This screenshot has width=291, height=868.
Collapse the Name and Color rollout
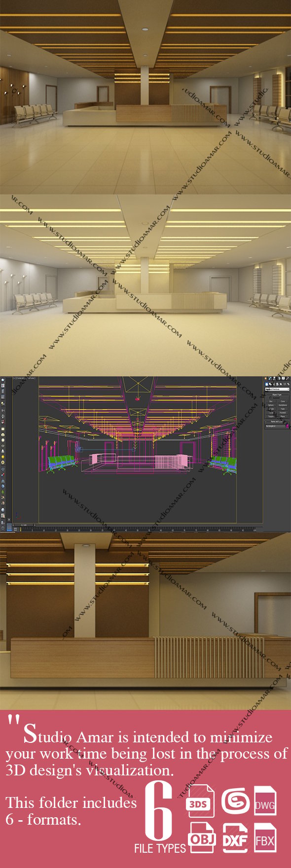276,421
